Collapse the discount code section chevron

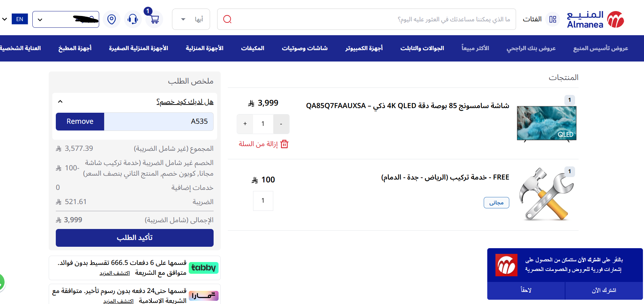60,102
